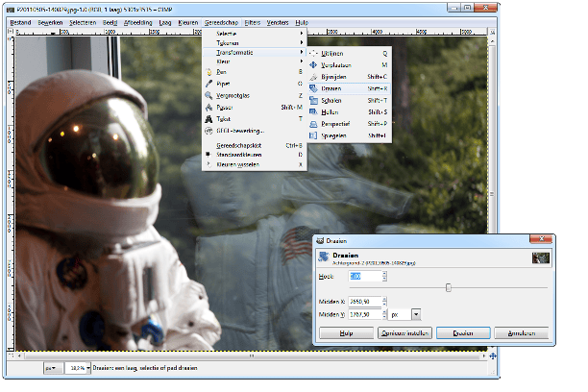Image resolution: width=588 pixels, height=392 pixels.
Task: Click the rotation angle slider handle
Action: pyautogui.click(x=448, y=286)
